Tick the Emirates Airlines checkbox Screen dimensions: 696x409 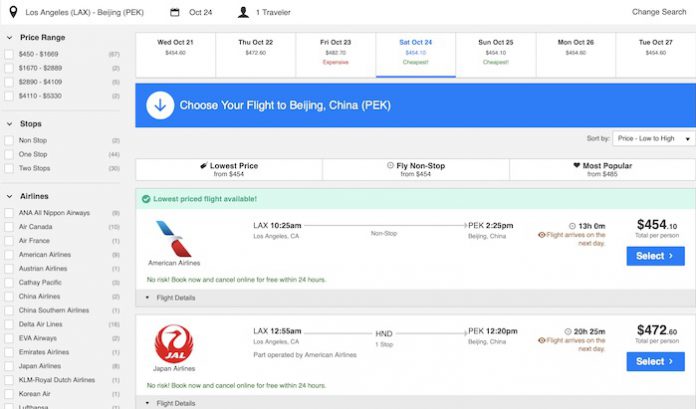tap(8, 352)
